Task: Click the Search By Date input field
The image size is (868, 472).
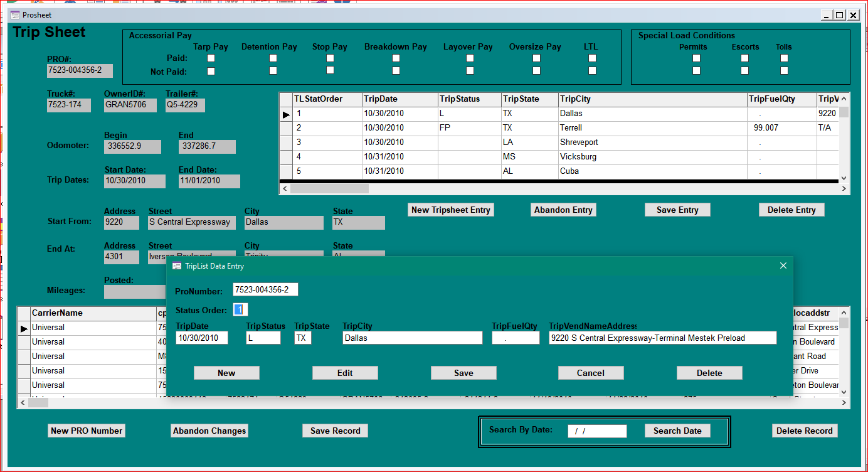Action: pos(596,431)
